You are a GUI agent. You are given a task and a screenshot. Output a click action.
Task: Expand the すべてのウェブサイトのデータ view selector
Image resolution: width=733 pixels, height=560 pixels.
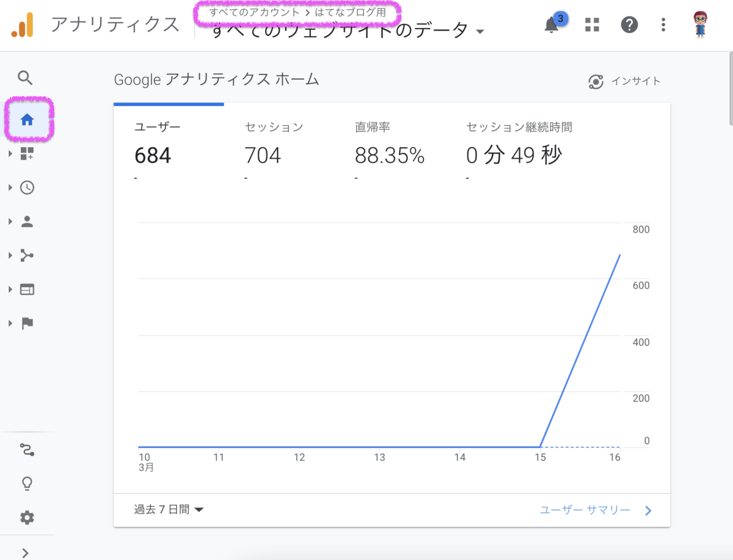click(347, 31)
